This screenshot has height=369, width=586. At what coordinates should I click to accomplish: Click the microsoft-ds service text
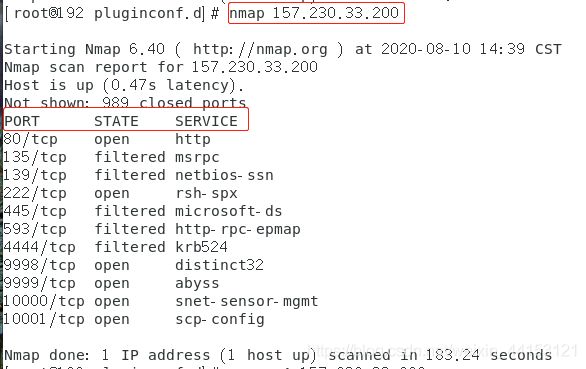coord(228,211)
